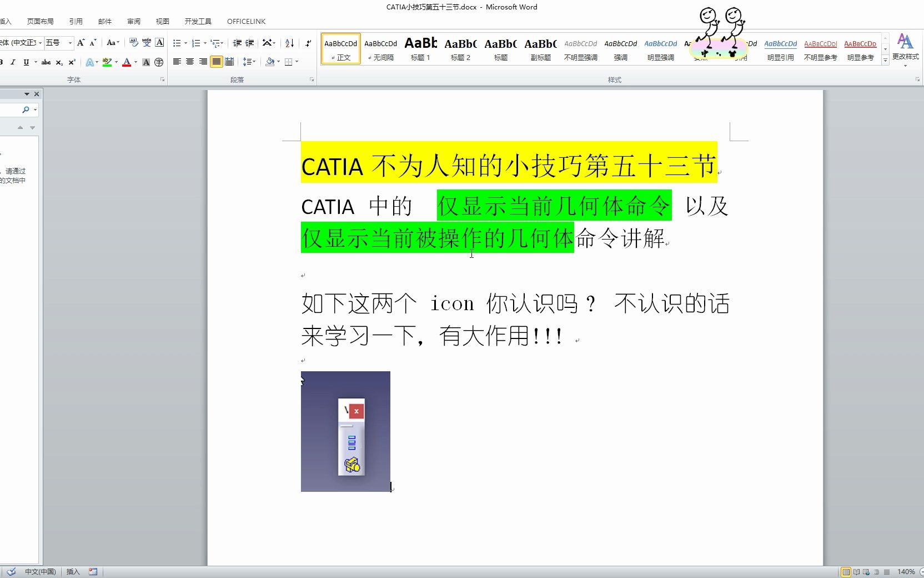Toggle 插入 insert mode in status bar
This screenshot has width=924, height=578.
(73, 572)
